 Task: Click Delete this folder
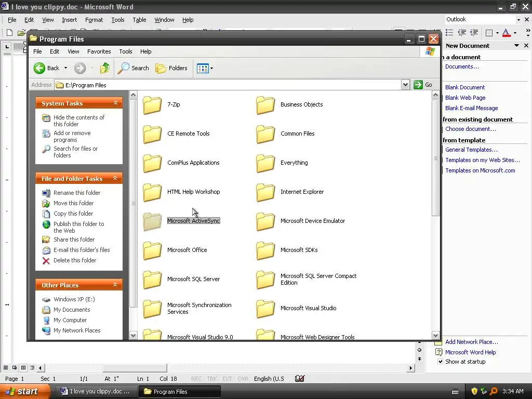click(x=69, y=261)
